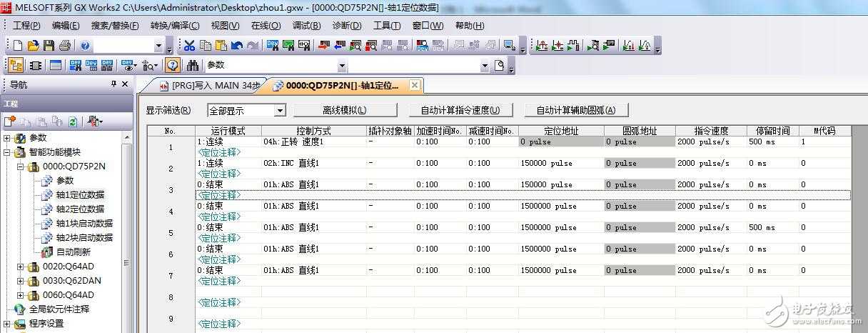The image size is (868, 333).
Task: Click the last chart icon in top toolbar
Action: (644, 45)
